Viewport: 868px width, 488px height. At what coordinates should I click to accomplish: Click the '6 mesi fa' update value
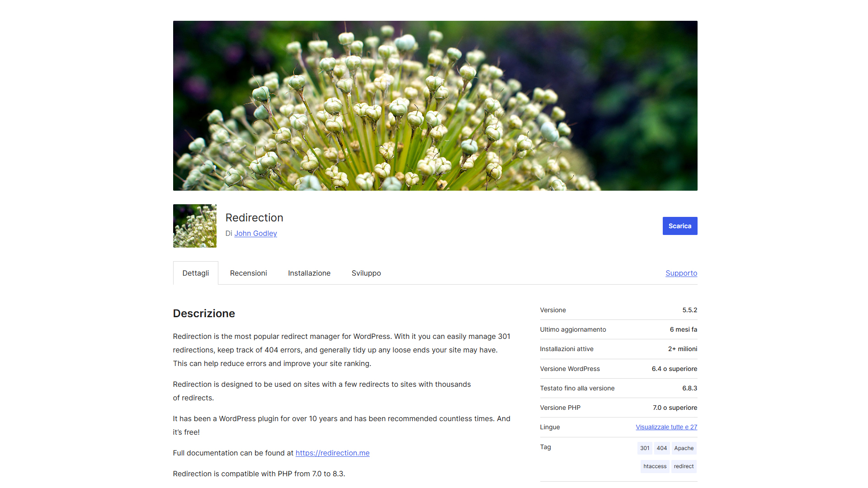[684, 329]
